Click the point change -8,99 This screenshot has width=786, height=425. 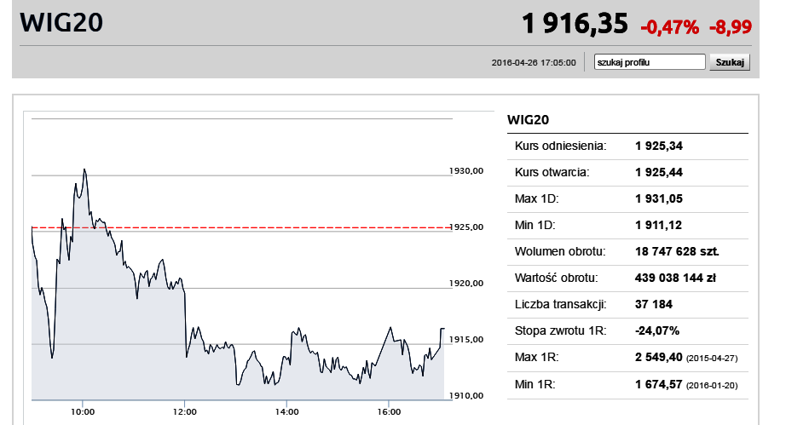click(730, 27)
